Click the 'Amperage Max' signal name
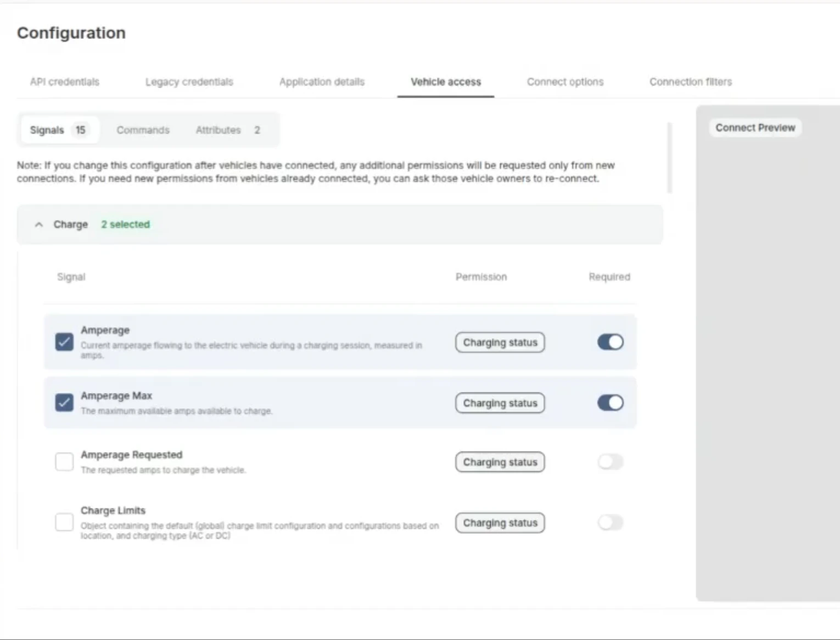The image size is (840, 640). (116, 396)
